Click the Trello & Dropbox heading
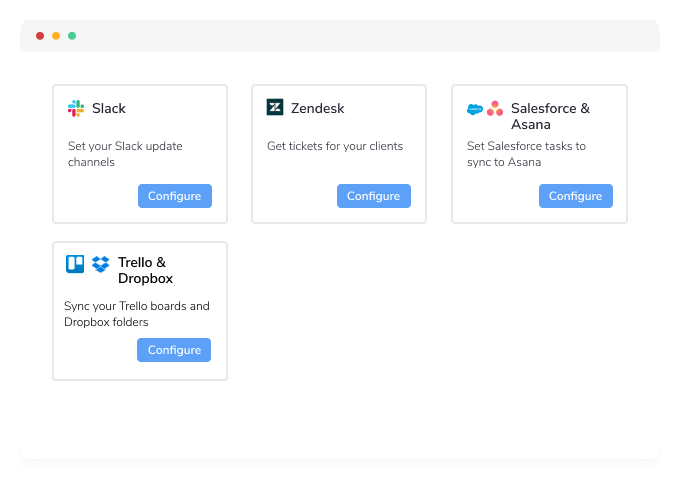The height and width of the screenshot is (489, 680). point(146,271)
